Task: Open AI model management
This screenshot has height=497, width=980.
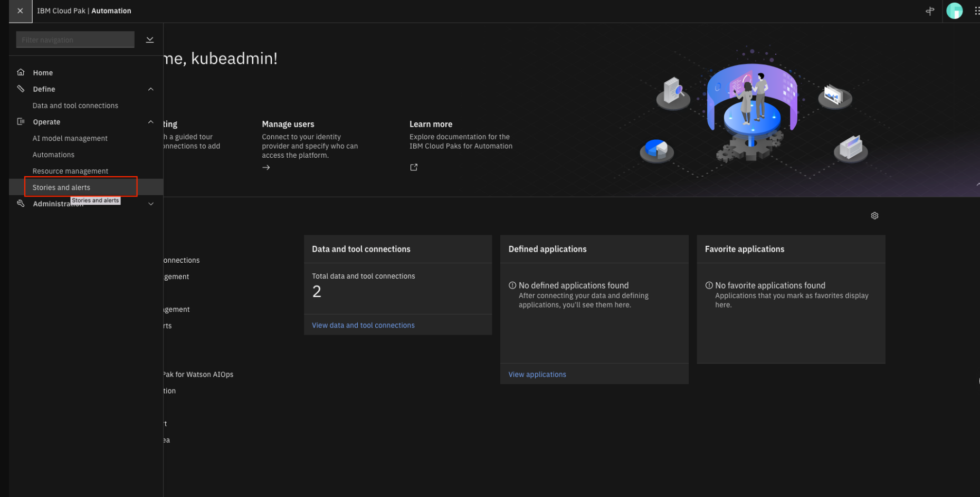Action: [x=70, y=138]
